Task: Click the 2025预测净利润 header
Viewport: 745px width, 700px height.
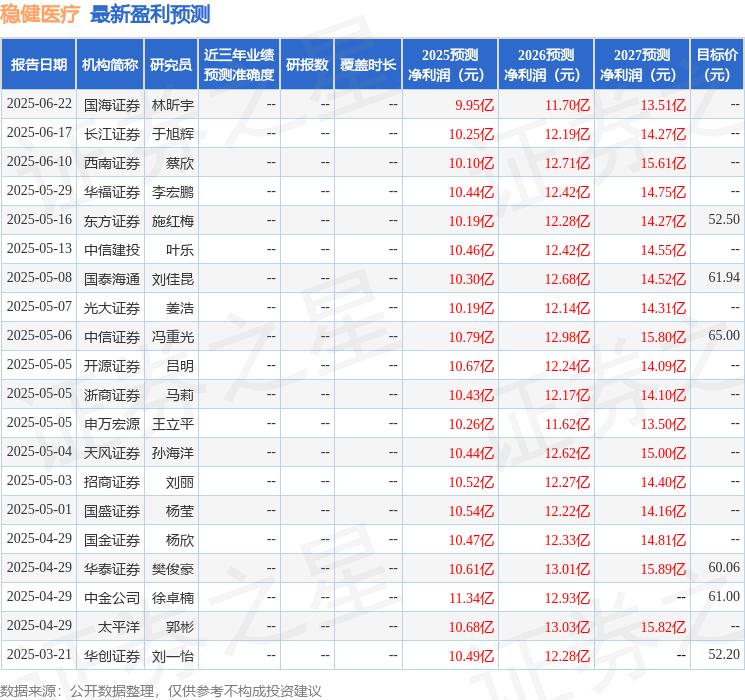Action: pos(450,64)
